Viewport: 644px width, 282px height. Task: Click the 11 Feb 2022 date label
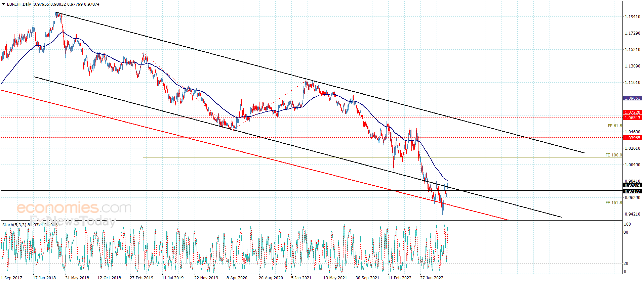[400, 278]
